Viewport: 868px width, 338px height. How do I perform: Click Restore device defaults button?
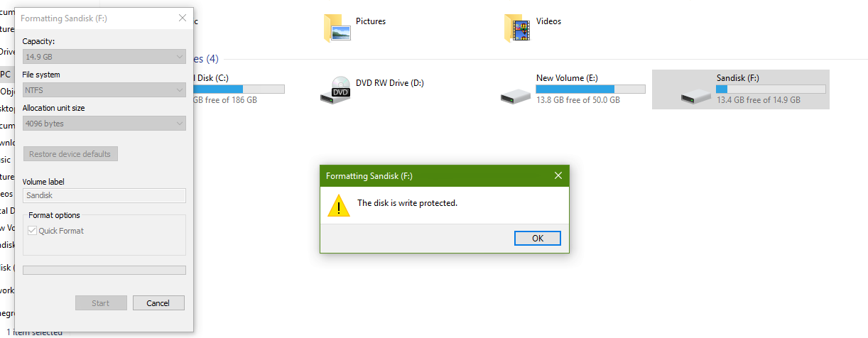70,154
